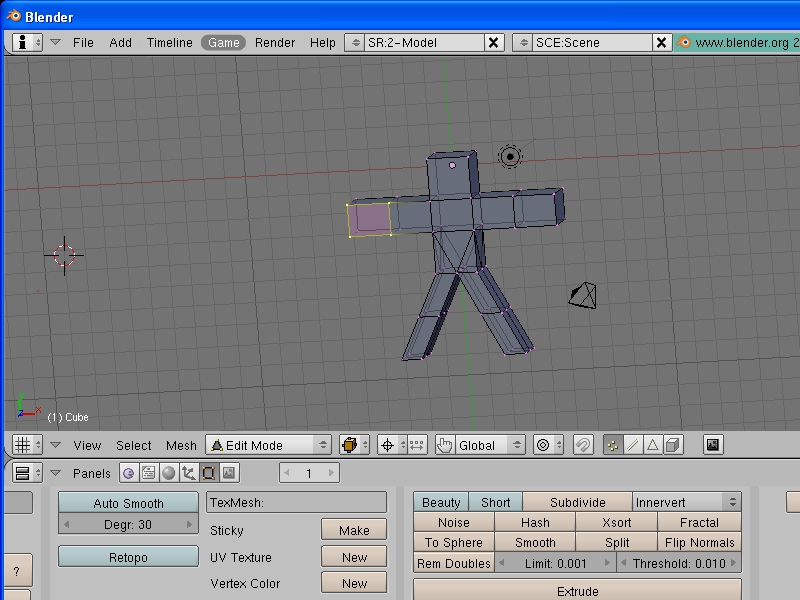Open the Edit Mode dropdown
The image size is (800, 600).
pos(269,445)
